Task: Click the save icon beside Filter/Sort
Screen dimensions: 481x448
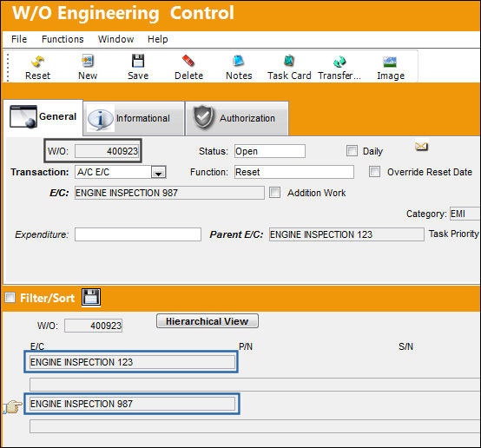Action: click(x=91, y=297)
